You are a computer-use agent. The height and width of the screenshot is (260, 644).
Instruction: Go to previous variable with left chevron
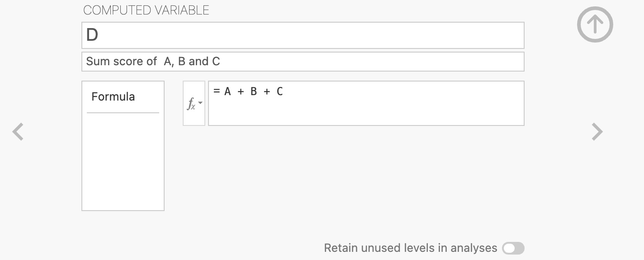tap(18, 132)
